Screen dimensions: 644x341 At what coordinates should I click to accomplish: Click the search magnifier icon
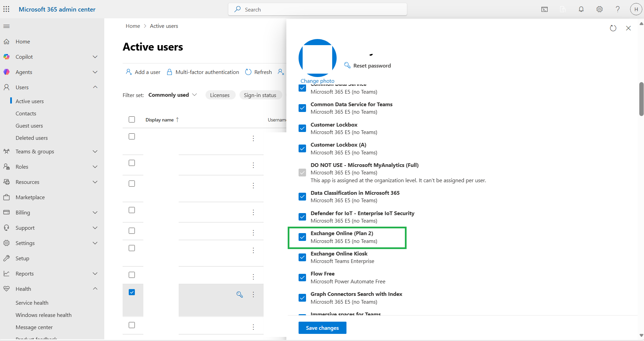[x=237, y=10]
